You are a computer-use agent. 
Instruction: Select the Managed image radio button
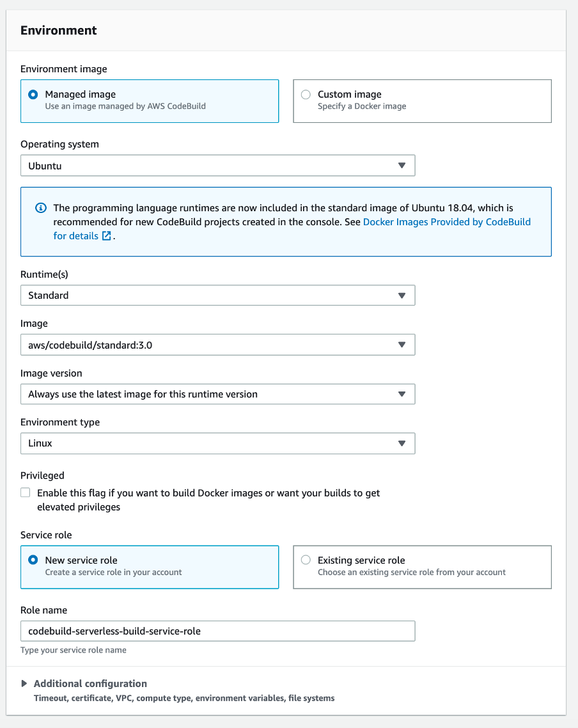[x=33, y=95]
